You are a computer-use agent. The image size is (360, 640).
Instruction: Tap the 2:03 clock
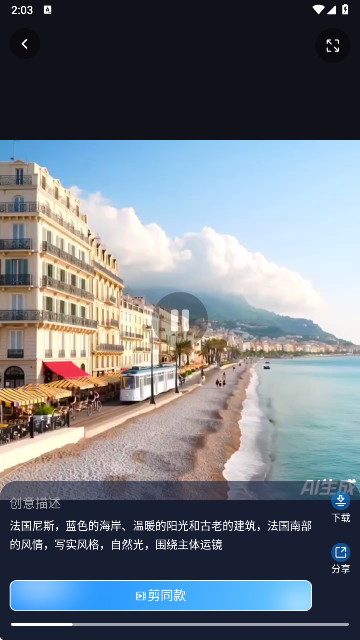(x=22, y=10)
